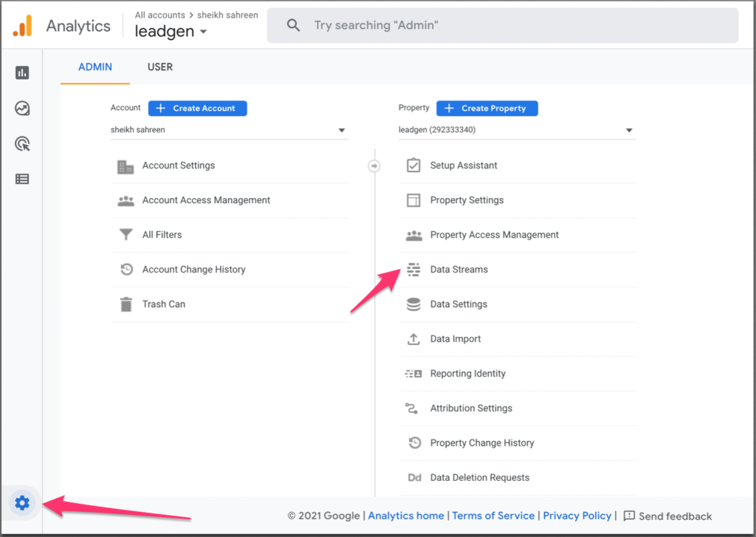Click the Data Settings database icon
Viewport: 756px width, 537px height.
pos(413,304)
